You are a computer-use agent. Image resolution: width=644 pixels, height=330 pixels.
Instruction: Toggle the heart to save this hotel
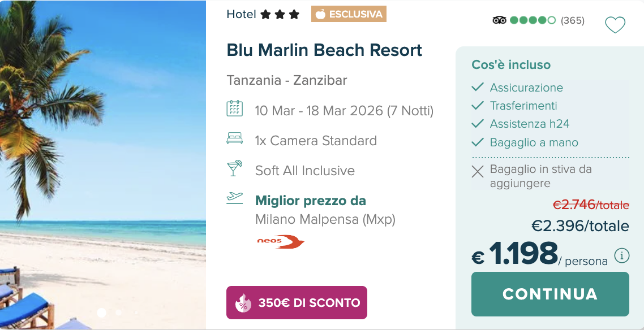coord(615,25)
